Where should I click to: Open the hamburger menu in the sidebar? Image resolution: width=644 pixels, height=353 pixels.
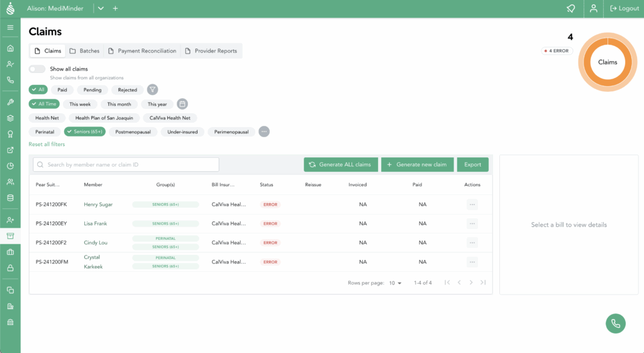click(x=10, y=28)
